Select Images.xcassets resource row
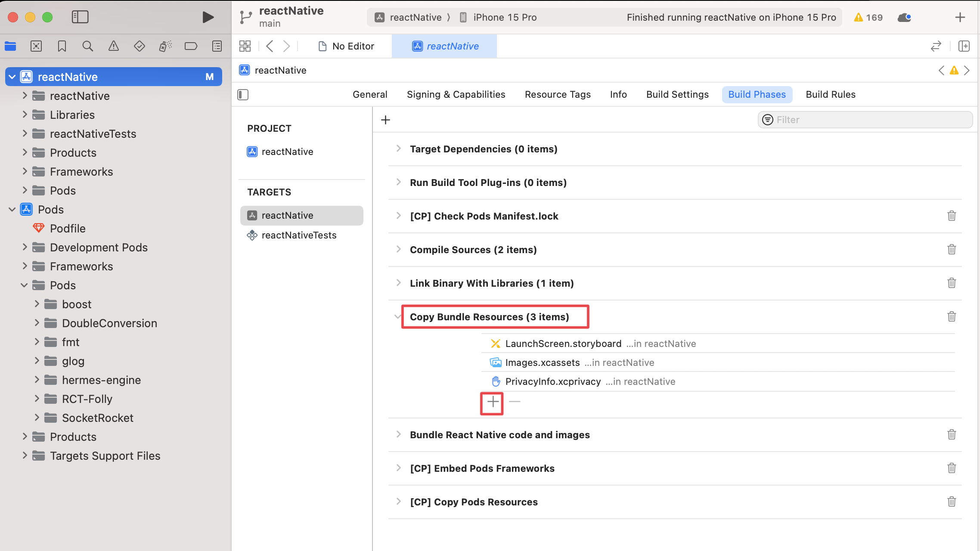Screen dimensions: 980x551 pos(718,362)
